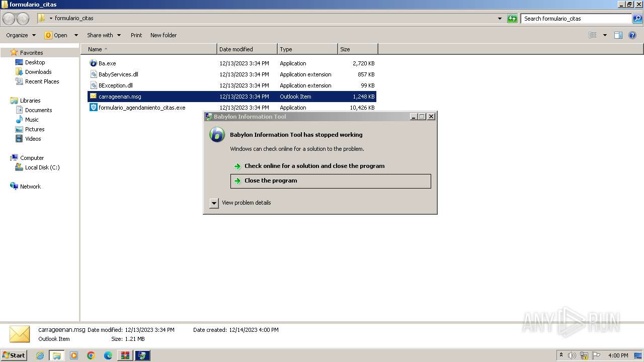This screenshot has height=362, width=644.
Task: Launch Internet Explorer from taskbar
Action: pos(40,355)
